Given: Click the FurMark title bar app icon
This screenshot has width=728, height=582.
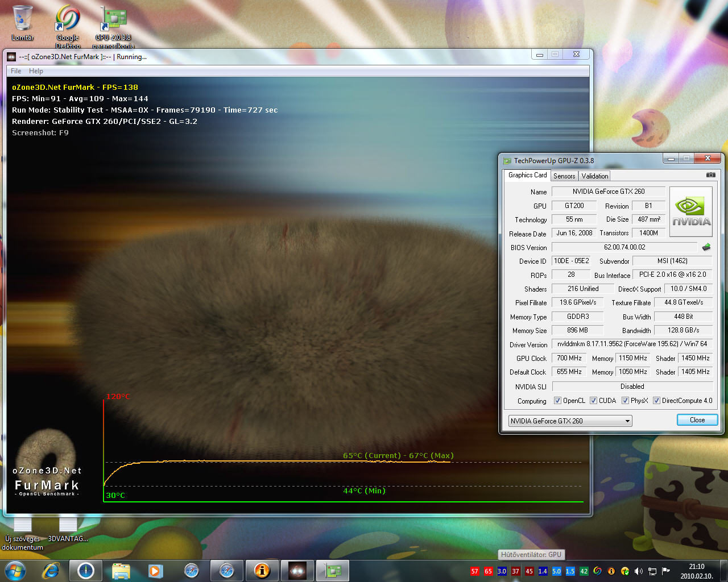Looking at the screenshot, I should coord(11,56).
